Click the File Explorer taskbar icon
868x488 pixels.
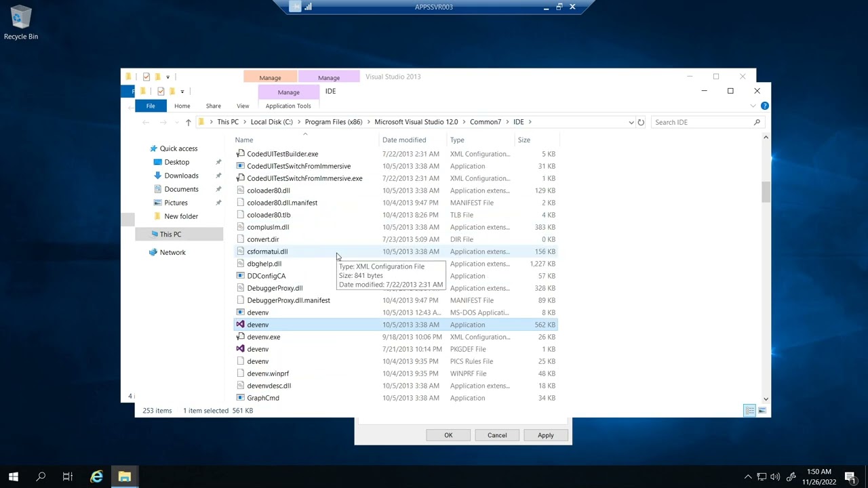tap(125, 476)
